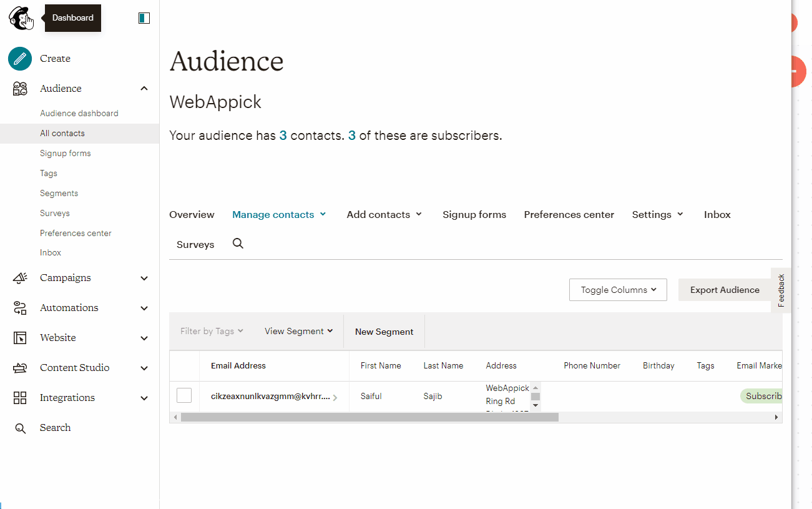Click the Create pencil icon

(x=20, y=59)
